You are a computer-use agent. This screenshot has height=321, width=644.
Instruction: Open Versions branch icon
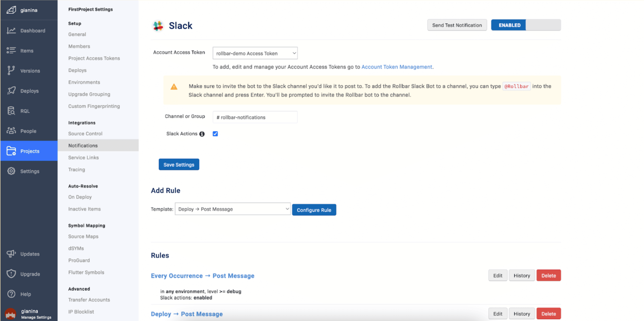pos(11,70)
